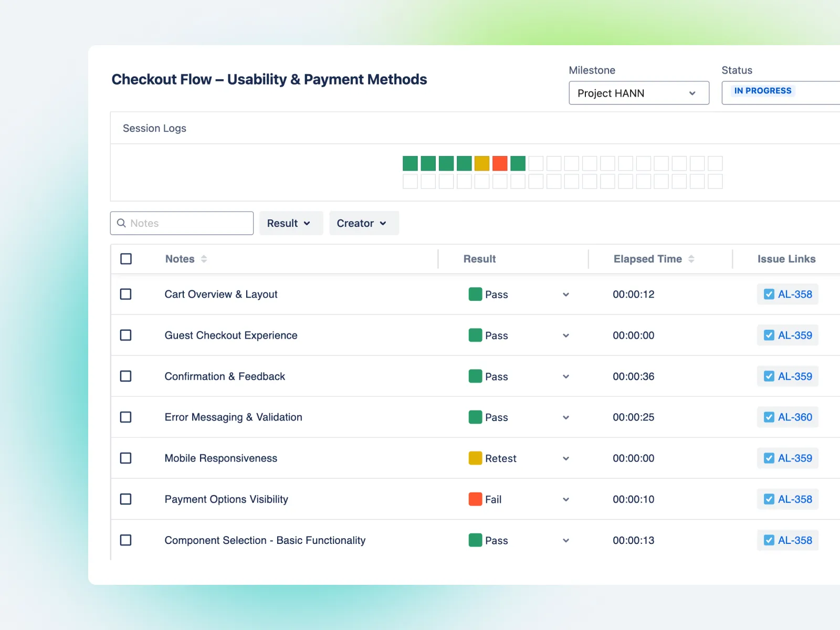
Task: Check the select-all checkbox in the table header
Action: coord(126,259)
